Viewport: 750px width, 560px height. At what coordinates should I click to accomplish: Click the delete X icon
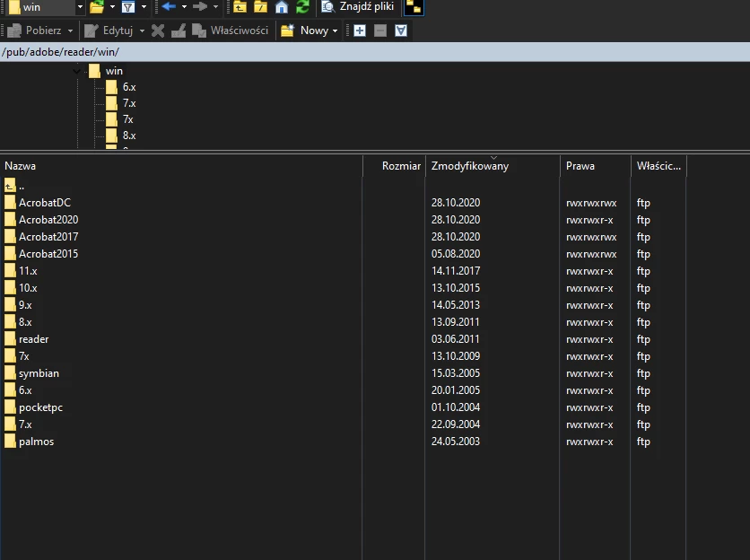click(158, 31)
